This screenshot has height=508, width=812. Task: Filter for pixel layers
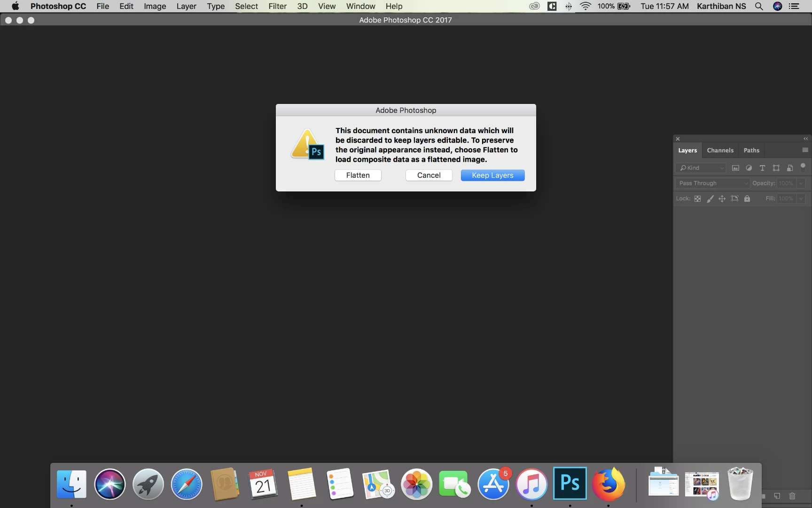coord(735,168)
